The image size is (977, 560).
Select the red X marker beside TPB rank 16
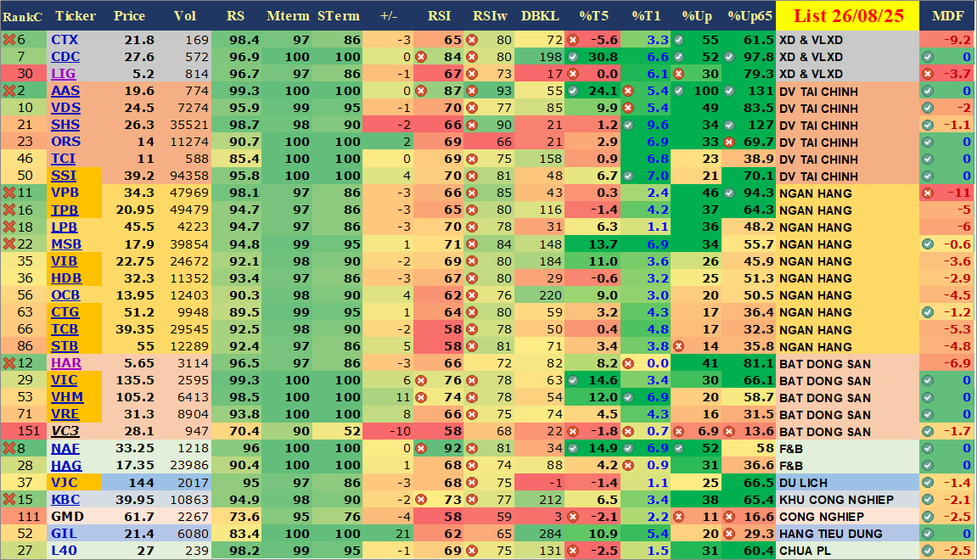[x=8, y=210]
